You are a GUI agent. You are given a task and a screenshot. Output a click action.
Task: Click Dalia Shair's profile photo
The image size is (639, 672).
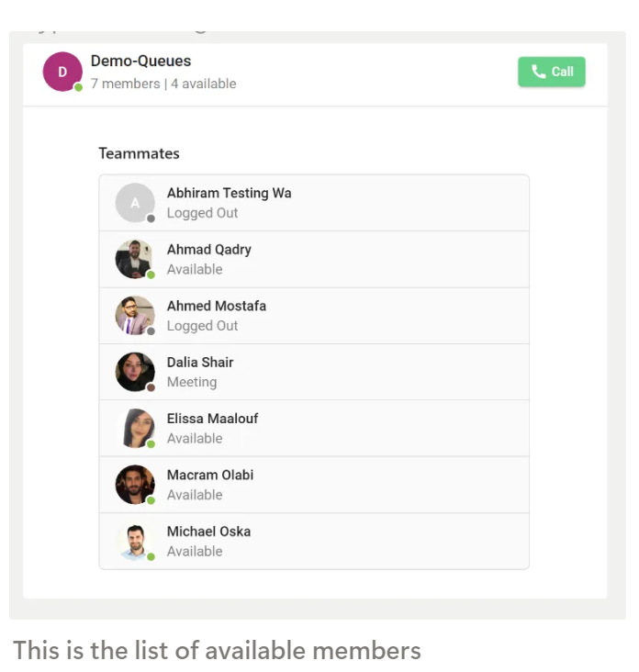pyautogui.click(x=135, y=372)
